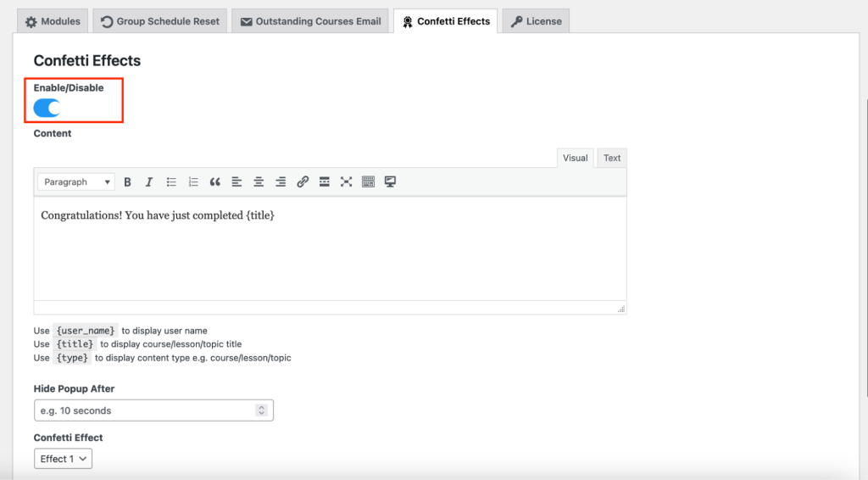
Task: Add a blockquote to the content
Action: [215, 181]
